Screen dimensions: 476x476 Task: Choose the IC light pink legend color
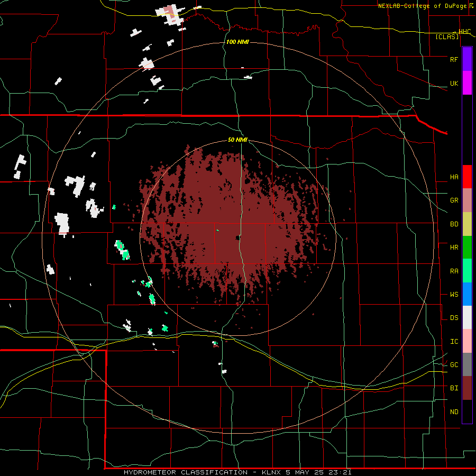coord(467,341)
